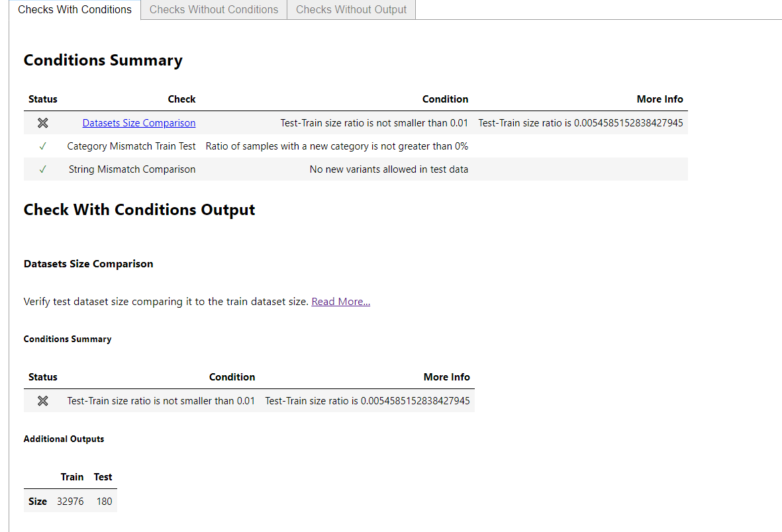Select the Train size value 32976
The width and height of the screenshot is (782, 532).
point(70,501)
